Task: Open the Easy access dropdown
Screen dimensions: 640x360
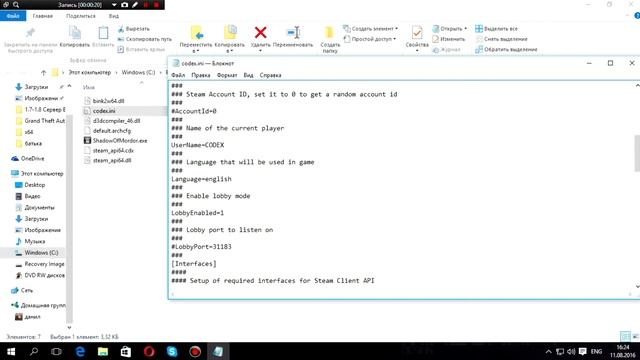Action: coord(369,39)
